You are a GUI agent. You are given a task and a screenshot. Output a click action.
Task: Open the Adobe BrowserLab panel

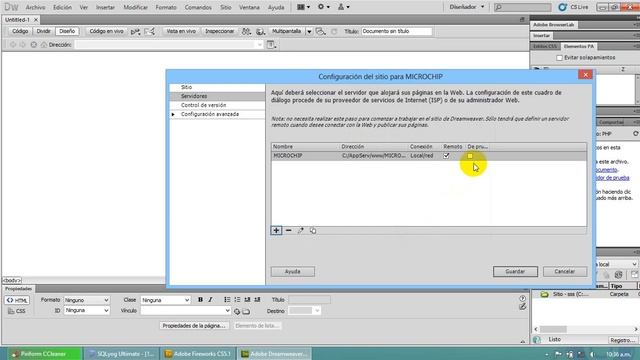click(553, 25)
